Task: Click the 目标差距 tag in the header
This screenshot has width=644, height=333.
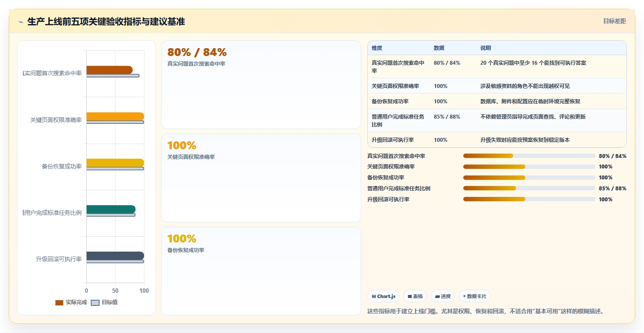Action: pyautogui.click(x=615, y=21)
